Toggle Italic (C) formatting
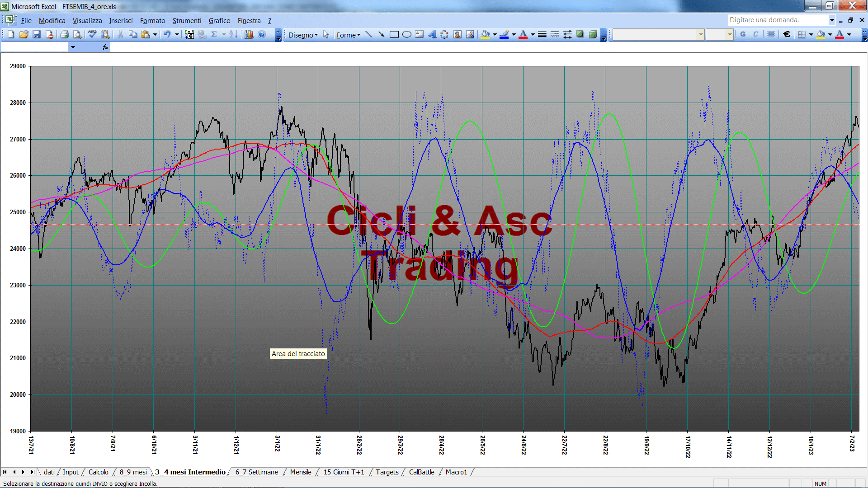 point(755,34)
